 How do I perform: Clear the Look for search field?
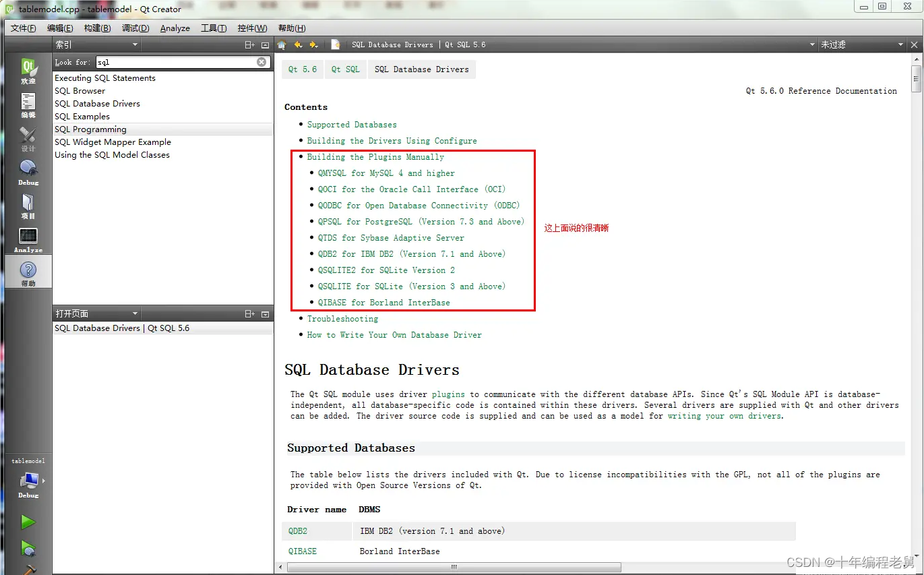pos(261,62)
